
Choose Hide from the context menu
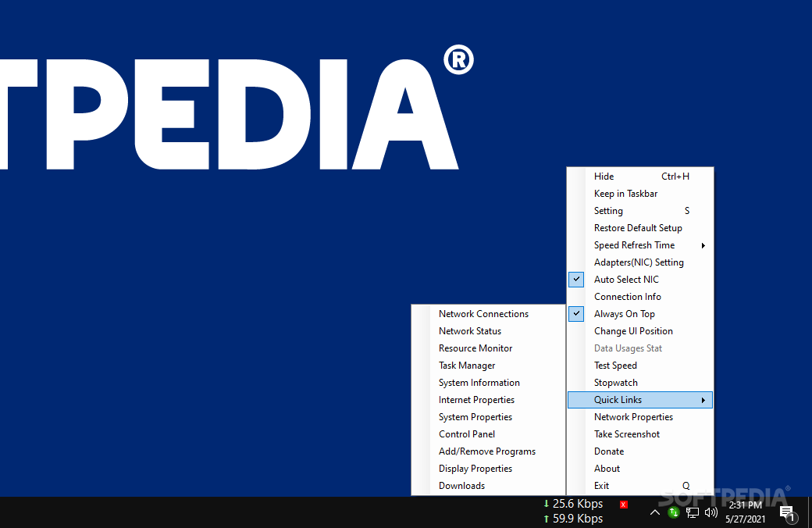640,177
